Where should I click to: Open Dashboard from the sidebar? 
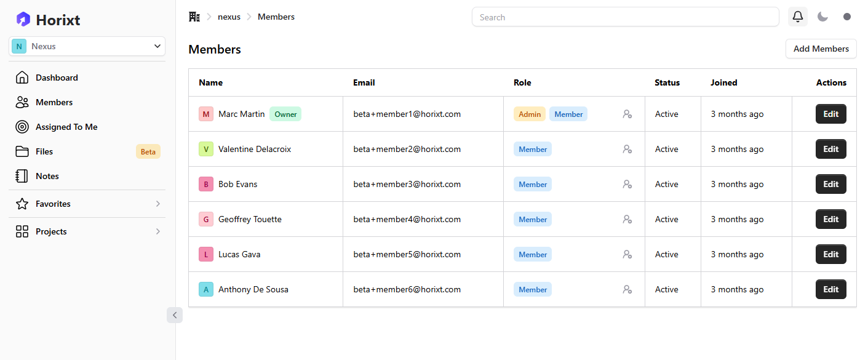[x=57, y=78]
